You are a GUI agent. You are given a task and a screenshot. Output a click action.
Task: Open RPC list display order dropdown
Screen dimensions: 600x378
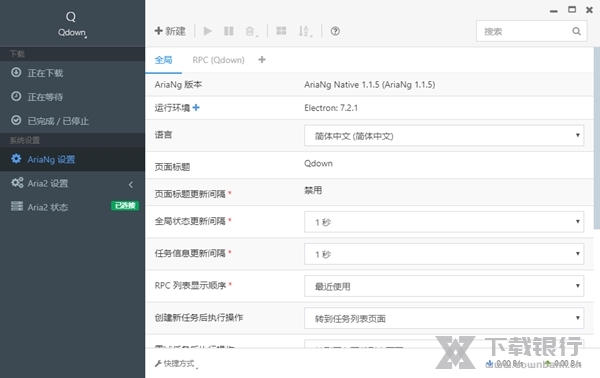click(x=444, y=286)
